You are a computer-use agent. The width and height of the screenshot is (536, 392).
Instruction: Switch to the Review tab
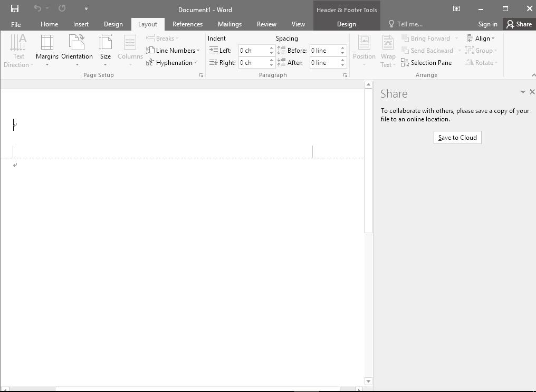[266, 24]
